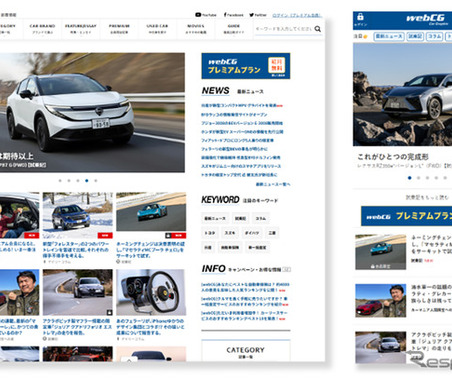Click the スズキ keyword tag
Image resolution: width=452 pixels, height=380 pixels.
pyautogui.click(x=230, y=233)
